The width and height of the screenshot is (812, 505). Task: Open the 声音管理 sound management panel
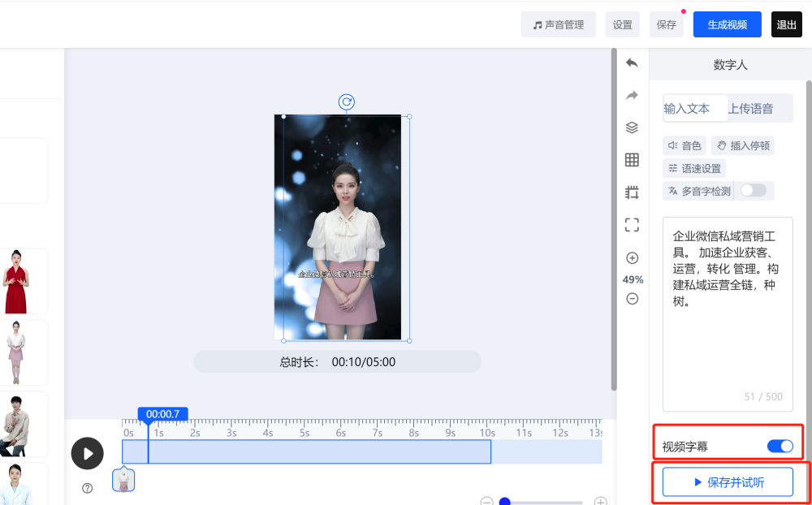559,24
